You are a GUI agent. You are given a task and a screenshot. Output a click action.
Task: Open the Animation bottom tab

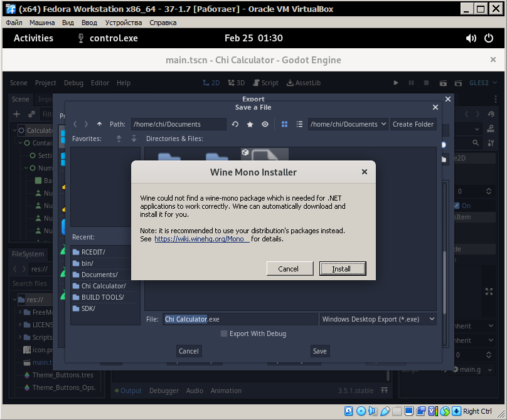click(x=226, y=391)
